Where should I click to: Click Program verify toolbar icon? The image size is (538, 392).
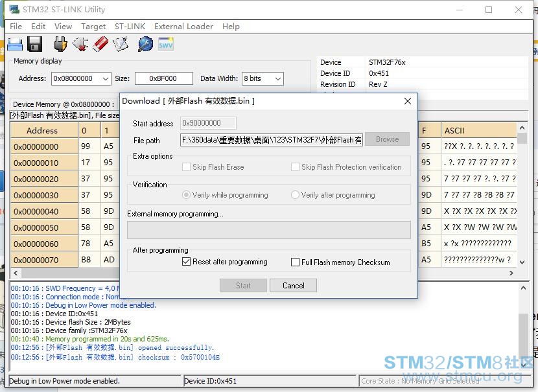(x=121, y=44)
